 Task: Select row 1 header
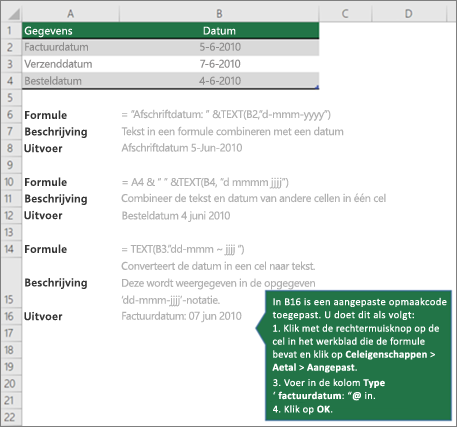(10, 31)
